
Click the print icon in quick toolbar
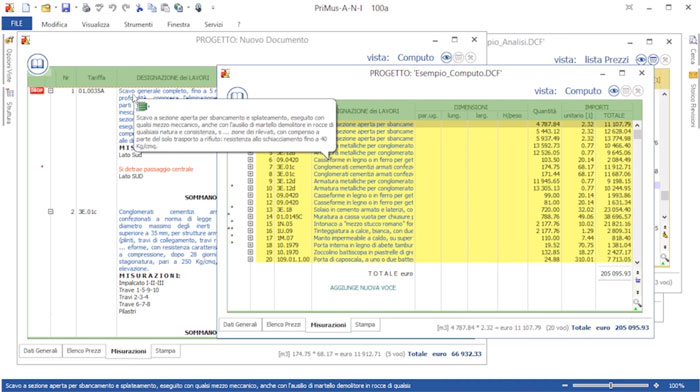coord(86,8)
